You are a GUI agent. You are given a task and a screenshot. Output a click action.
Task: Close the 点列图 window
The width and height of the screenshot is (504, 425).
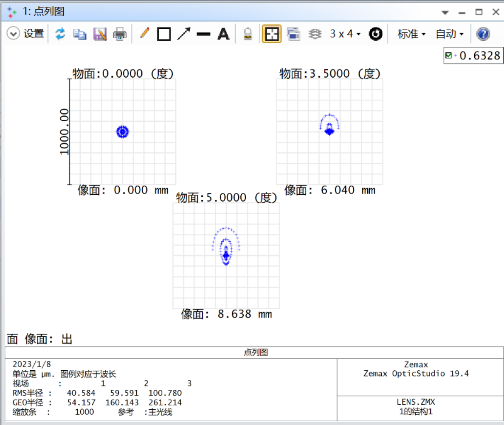pos(496,12)
